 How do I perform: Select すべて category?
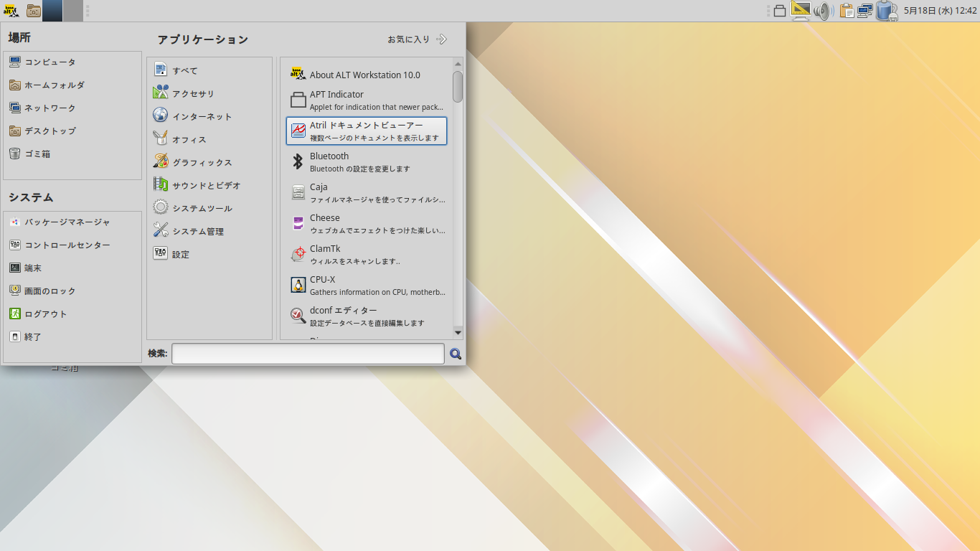click(x=209, y=71)
